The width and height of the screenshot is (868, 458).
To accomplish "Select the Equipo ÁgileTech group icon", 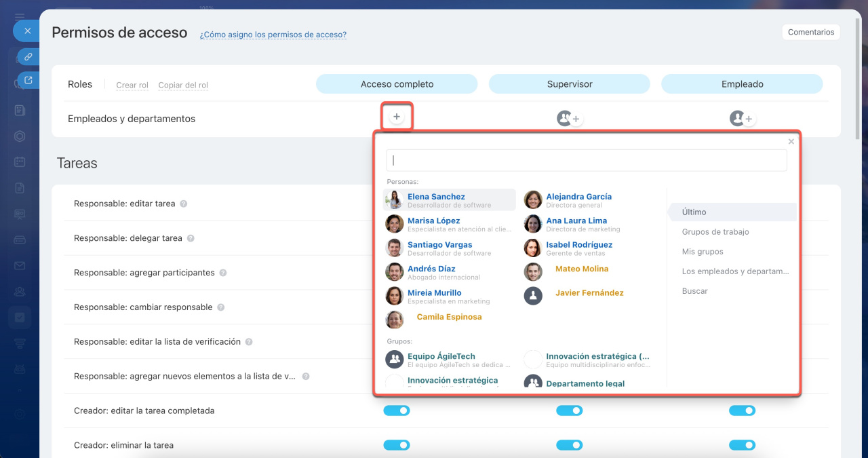I will 395,360.
